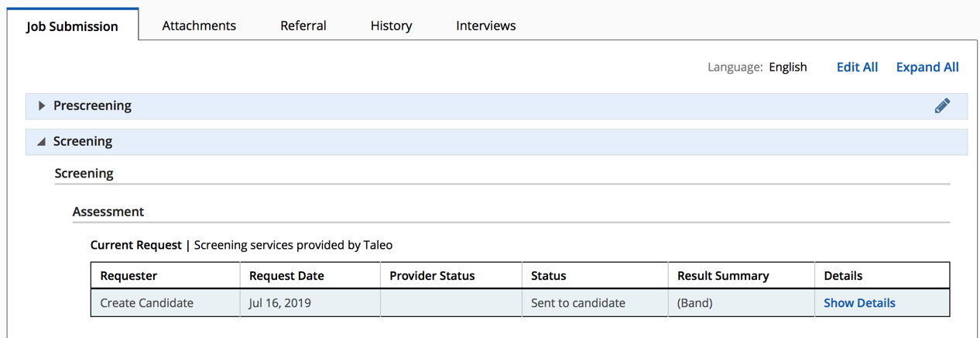Click the Sent to candidate status cell
The image size is (980, 338).
(577, 303)
